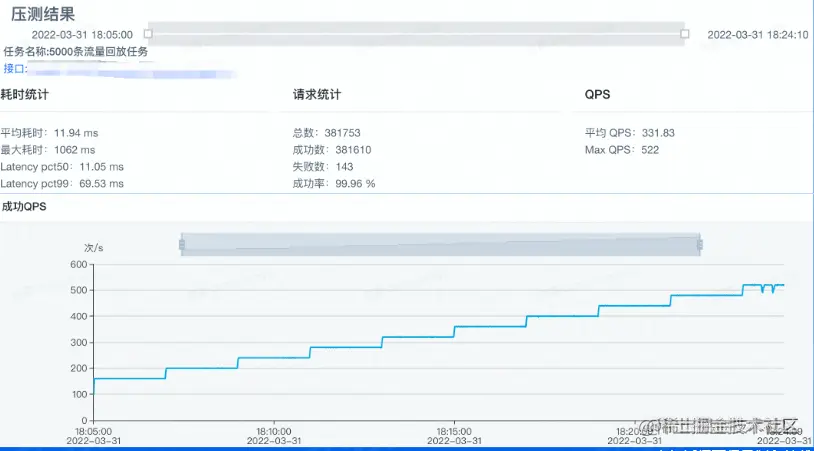Click the 平均耗时 11.94 ms value
The image size is (814, 451).
coord(76,133)
